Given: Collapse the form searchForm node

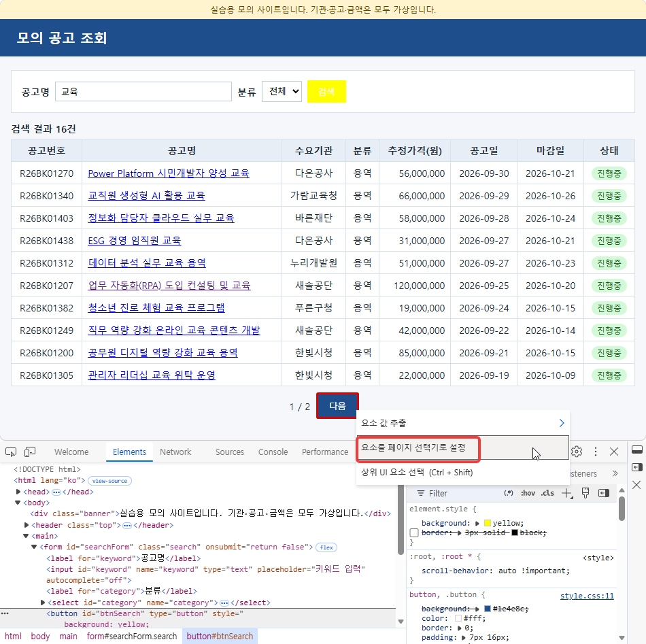Looking at the screenshot, I should click(34, 547).
